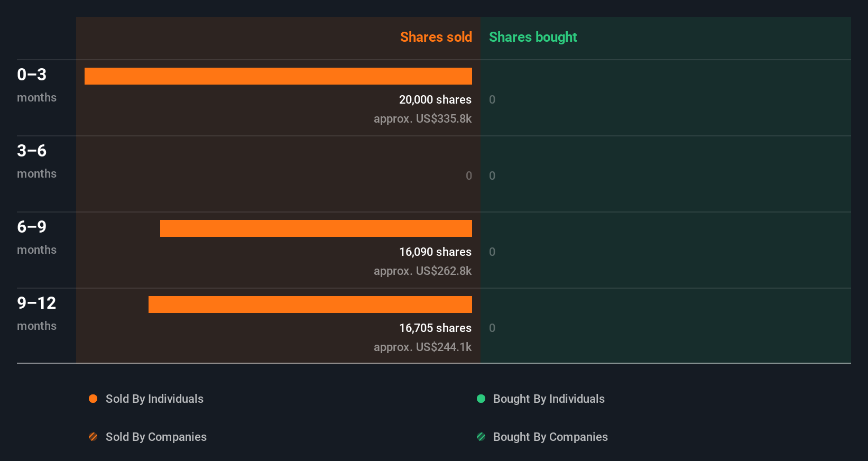Image resolution: width=868 pixels, height=461 pixels.
Task: Click the bought 0 in 3–6 months row
Action: tap(492, 176)
